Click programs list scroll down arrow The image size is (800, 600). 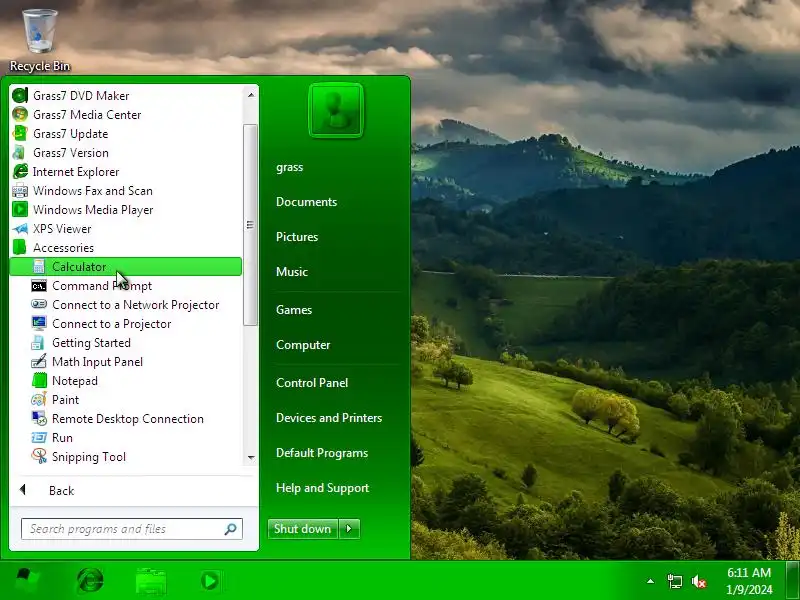251,458
